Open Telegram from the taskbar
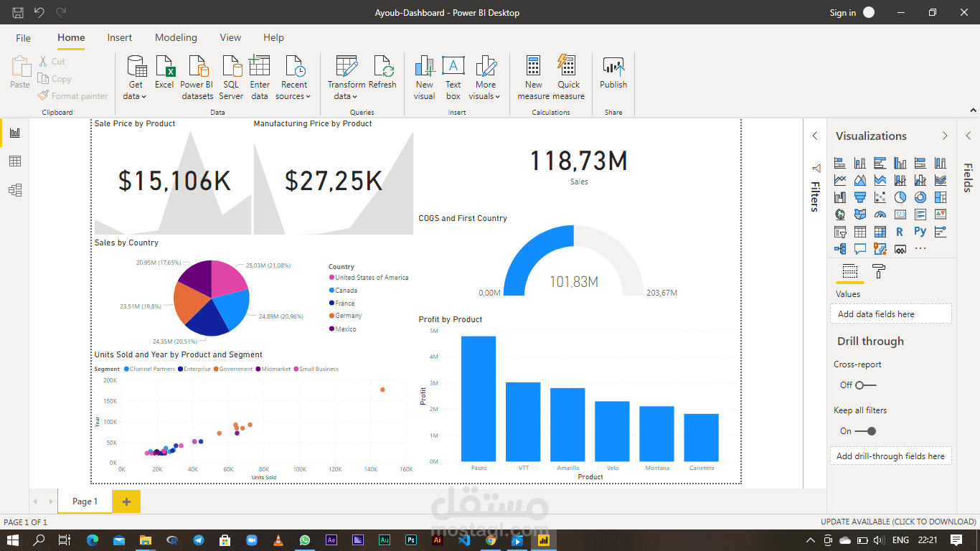Image resolution: width=980 pixels, height=551 pixels. (198, 540)
